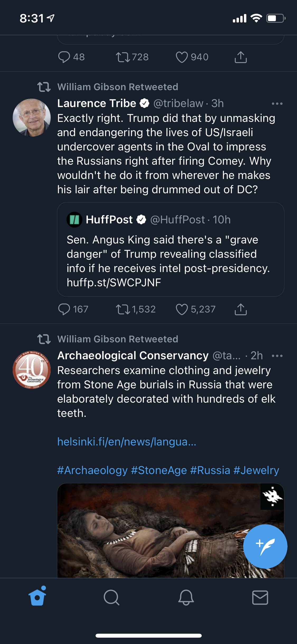The width and height of the screenshot is (297, 644).
Task: Retweet the Laurence Tribe tweet
Action: (123, 309)
